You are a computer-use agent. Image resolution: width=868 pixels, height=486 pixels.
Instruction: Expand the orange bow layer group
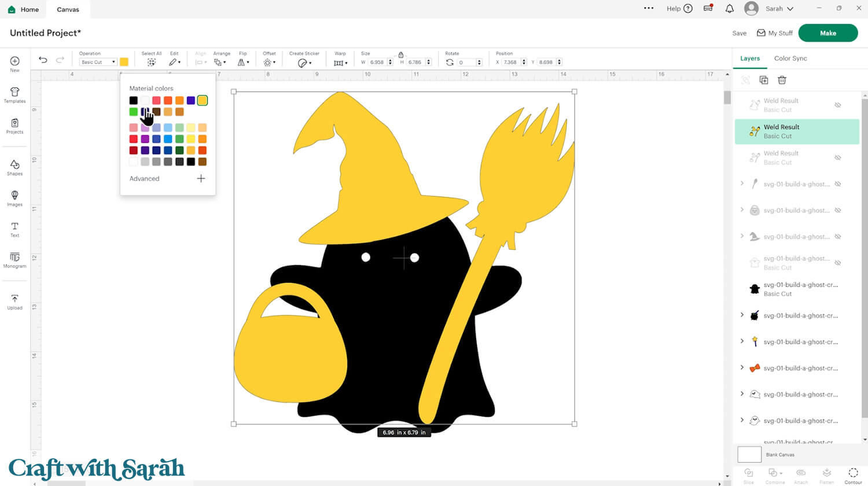pos(742,368)
